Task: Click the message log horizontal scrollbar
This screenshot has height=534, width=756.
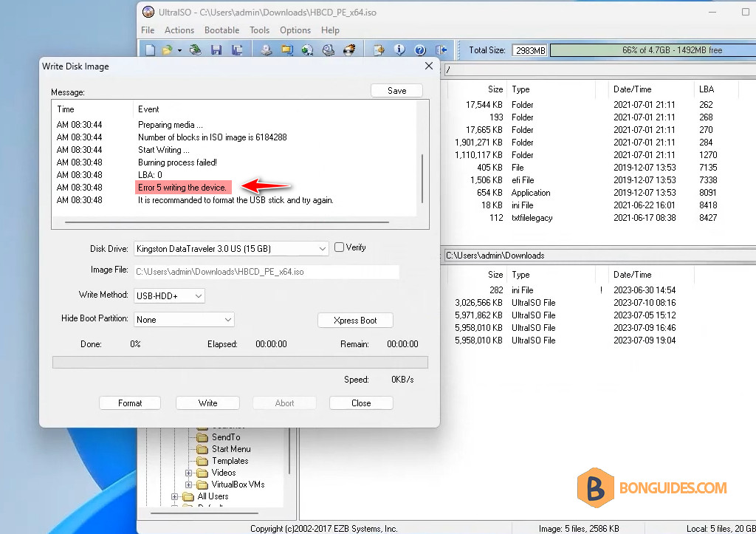Action: pyautogui.click(x=227, y=222)
